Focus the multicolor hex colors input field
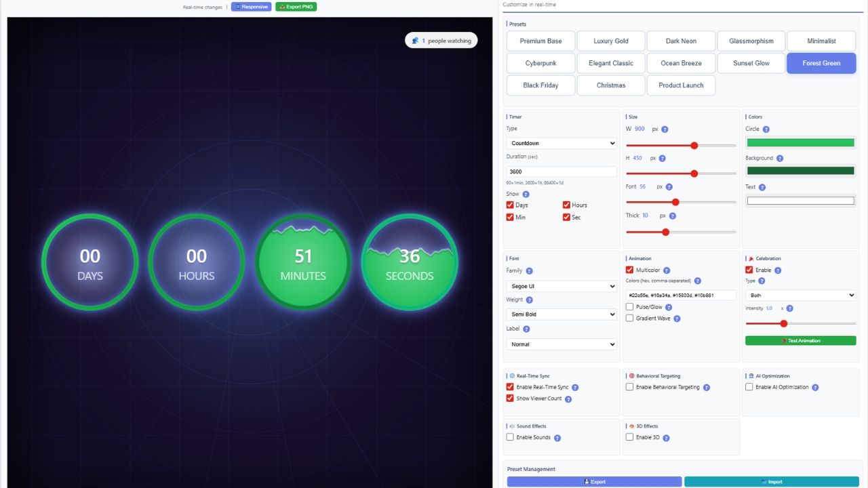This screenshot has width=868, height=488. pos(681,295)
